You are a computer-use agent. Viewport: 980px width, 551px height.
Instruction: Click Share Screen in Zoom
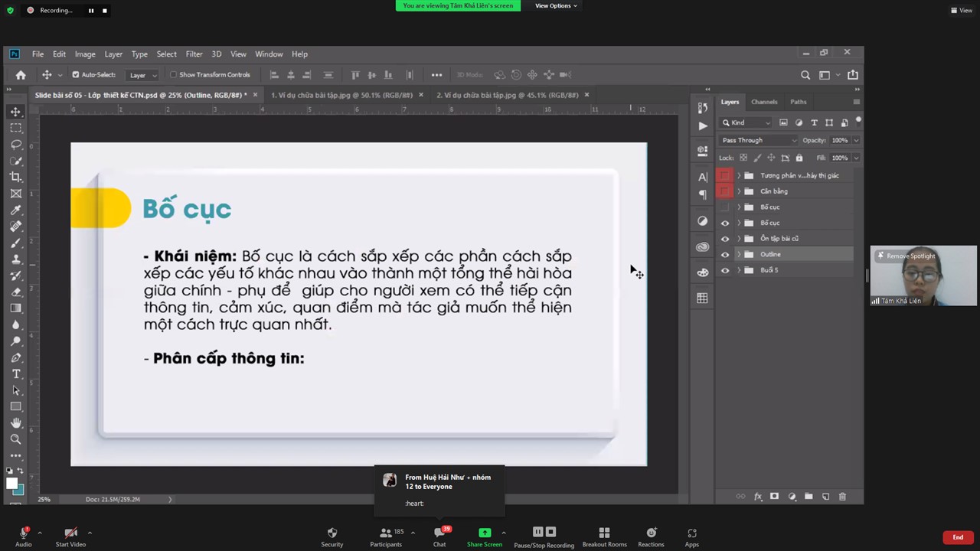click(485, 536)
